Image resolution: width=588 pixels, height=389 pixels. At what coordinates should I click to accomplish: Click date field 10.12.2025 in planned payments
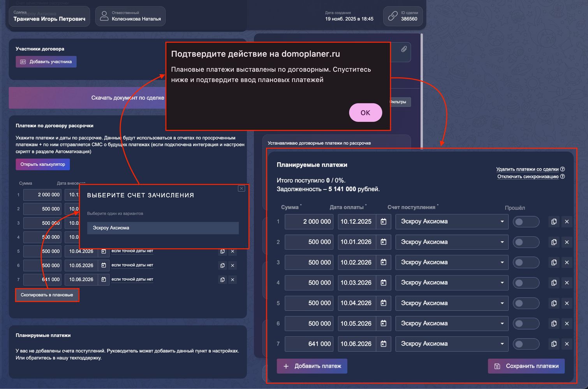tap(357, 222)
